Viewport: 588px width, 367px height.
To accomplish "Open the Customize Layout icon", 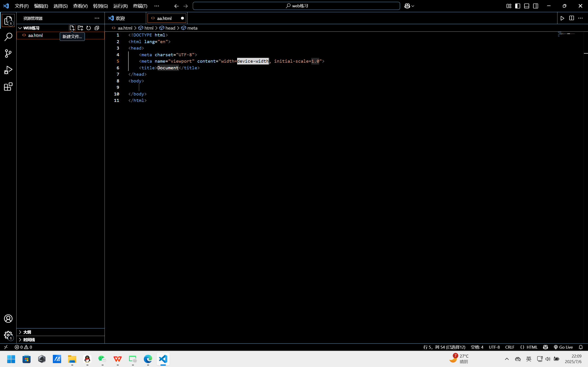I will point(509,6).
